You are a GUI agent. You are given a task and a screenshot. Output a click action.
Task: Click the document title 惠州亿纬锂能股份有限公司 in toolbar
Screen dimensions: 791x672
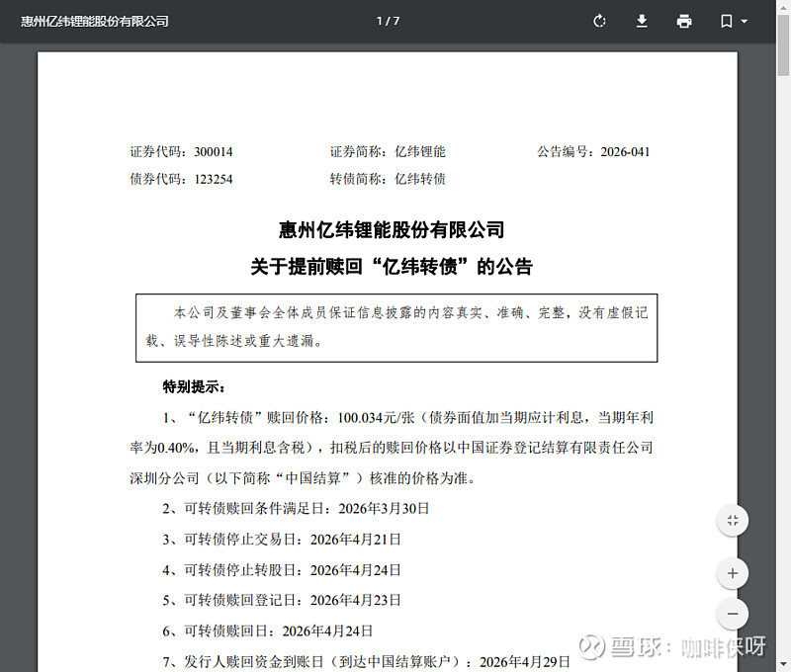[x=94, y=21]
